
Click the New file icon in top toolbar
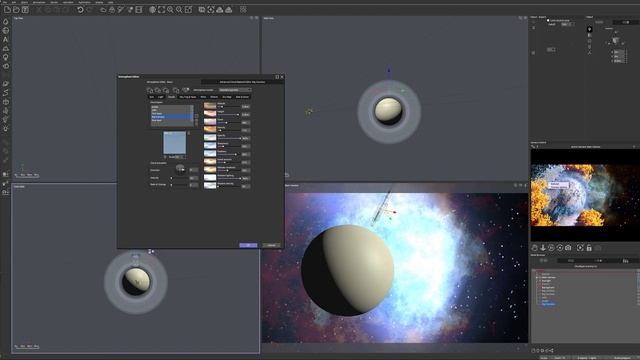pos(7,9)
